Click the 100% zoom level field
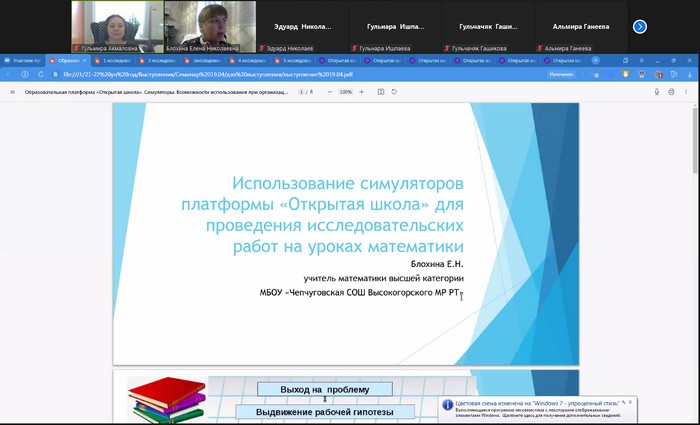Image resolution: width=700 pixels, height=425 pixels. [346, 92]
